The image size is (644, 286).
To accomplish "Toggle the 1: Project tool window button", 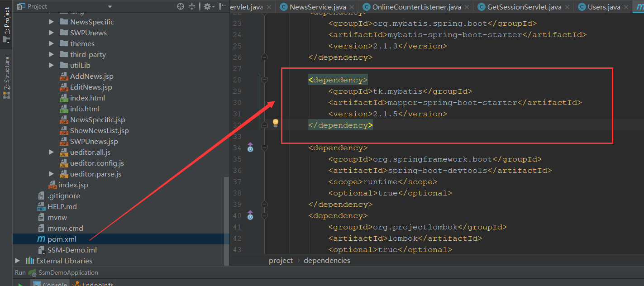I will tap(6, 25).
